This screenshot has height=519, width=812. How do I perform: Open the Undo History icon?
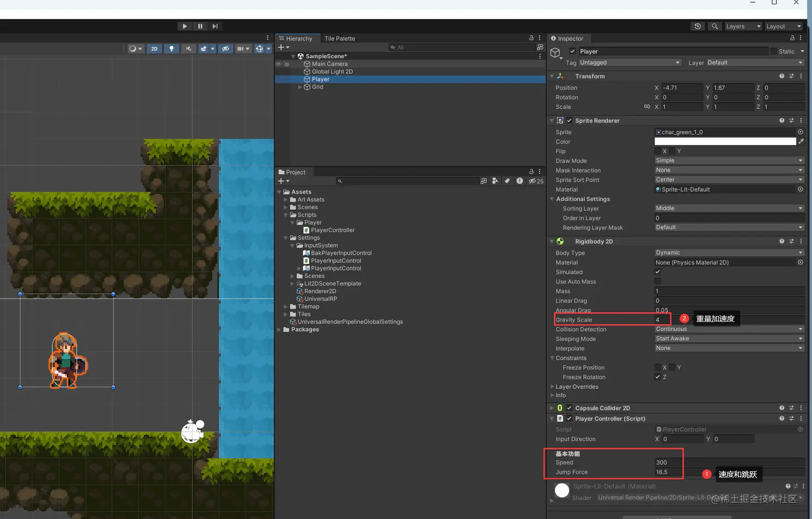[x=698, y=26]
